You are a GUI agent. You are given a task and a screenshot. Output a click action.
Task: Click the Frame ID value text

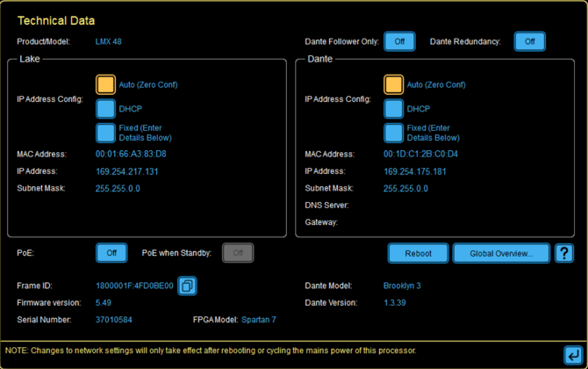[x=134, y=286]
